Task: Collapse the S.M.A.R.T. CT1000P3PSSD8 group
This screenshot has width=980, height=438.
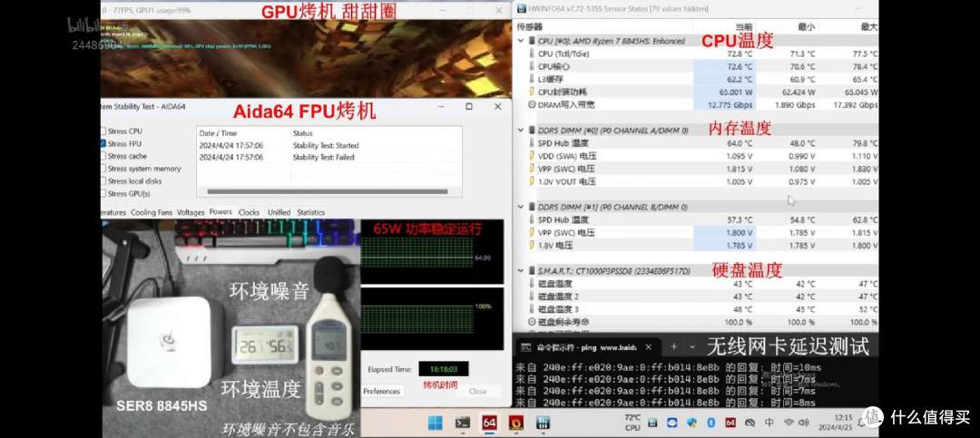Action: [x=521, y=270]
